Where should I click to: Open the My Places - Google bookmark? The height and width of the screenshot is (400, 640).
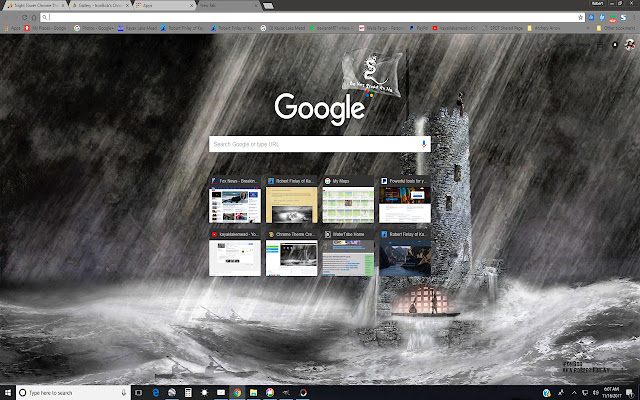pos(46,28)
